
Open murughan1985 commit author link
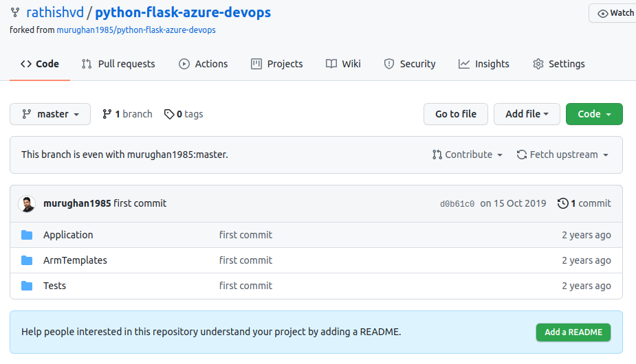tap(77, 203)
